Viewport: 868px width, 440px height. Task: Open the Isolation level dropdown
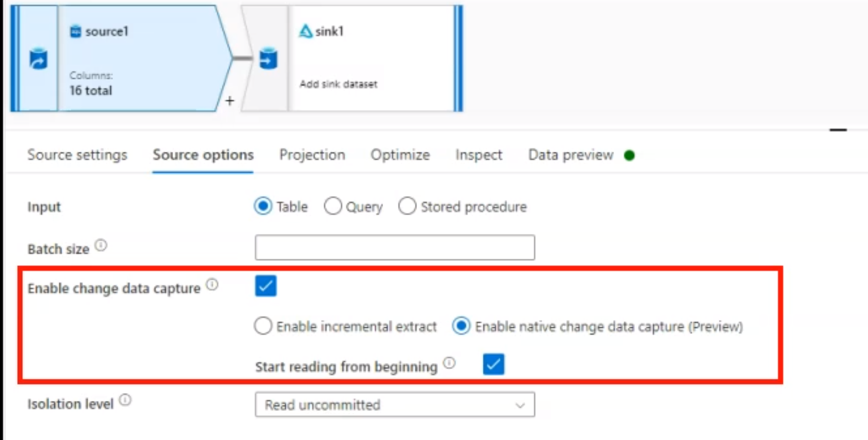[x=520, y=405]
